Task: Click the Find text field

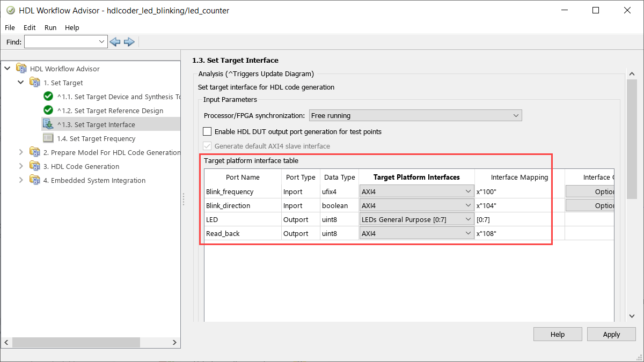Action: tap(61, 42)
